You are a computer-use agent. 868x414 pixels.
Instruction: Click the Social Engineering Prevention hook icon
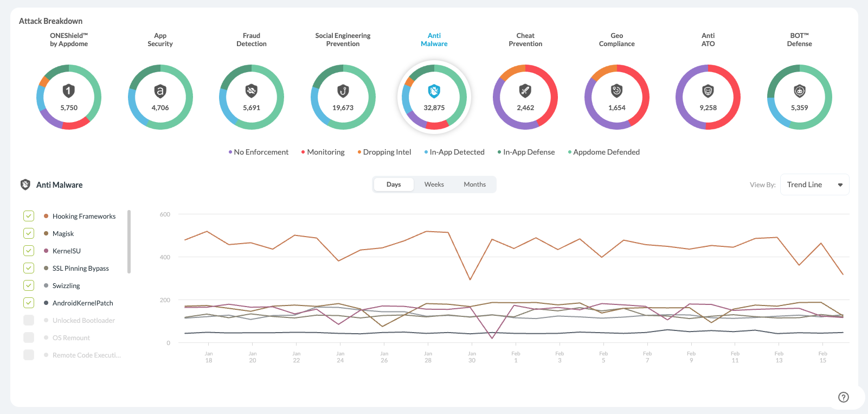pos(343,91)
